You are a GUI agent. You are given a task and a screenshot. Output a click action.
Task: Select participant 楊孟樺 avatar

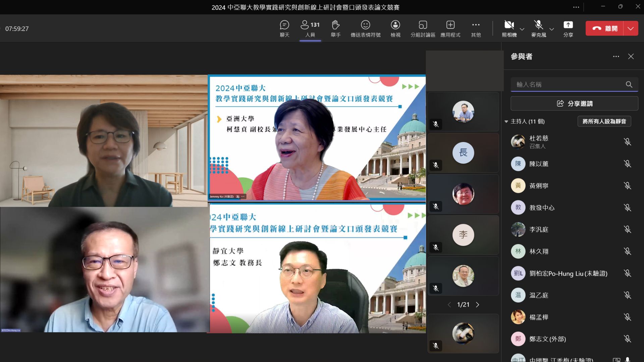click(518, 317)
